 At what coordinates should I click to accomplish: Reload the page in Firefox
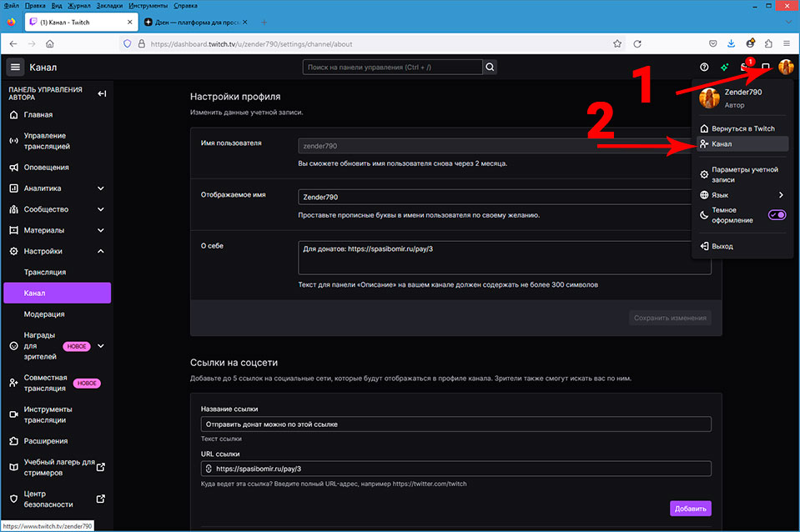coord(637,44)
